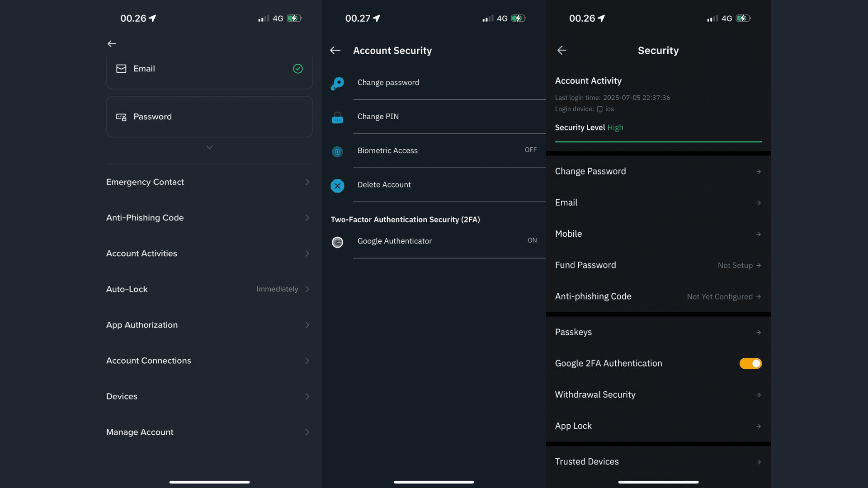Open Emergency Contact chevron

[307, 182]
